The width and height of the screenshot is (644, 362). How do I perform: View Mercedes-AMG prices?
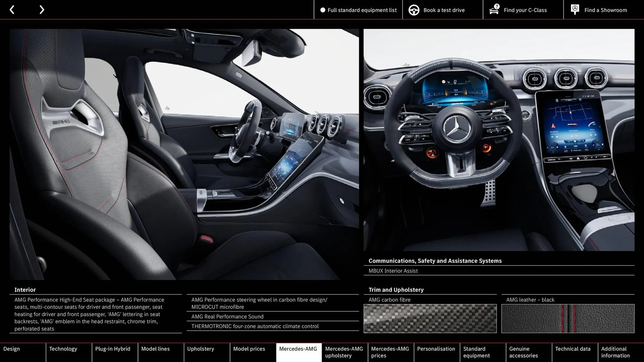pyautogui.click(x=390, y=352)
